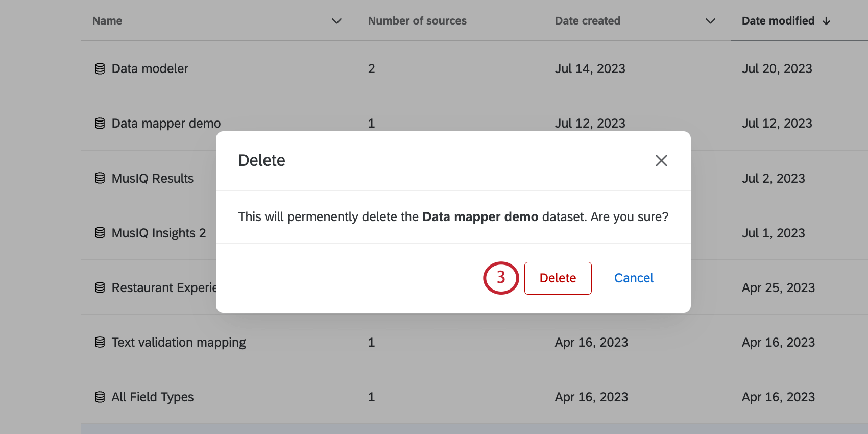Cancel the dataset deletion
Screen dimensions: 868x434
coord(634,278)
